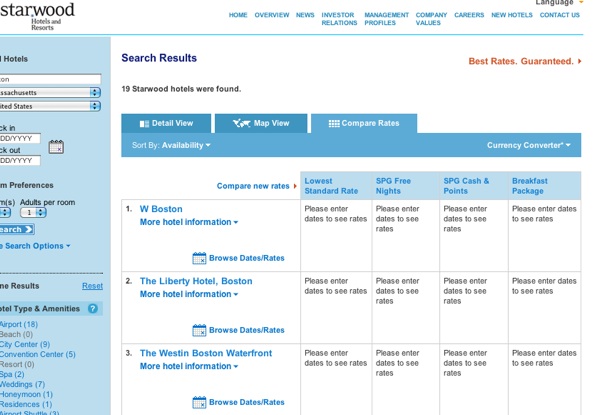Open the CONTACT US menu item
Viewport: 600px width, 415px height.
coord(559,15)
